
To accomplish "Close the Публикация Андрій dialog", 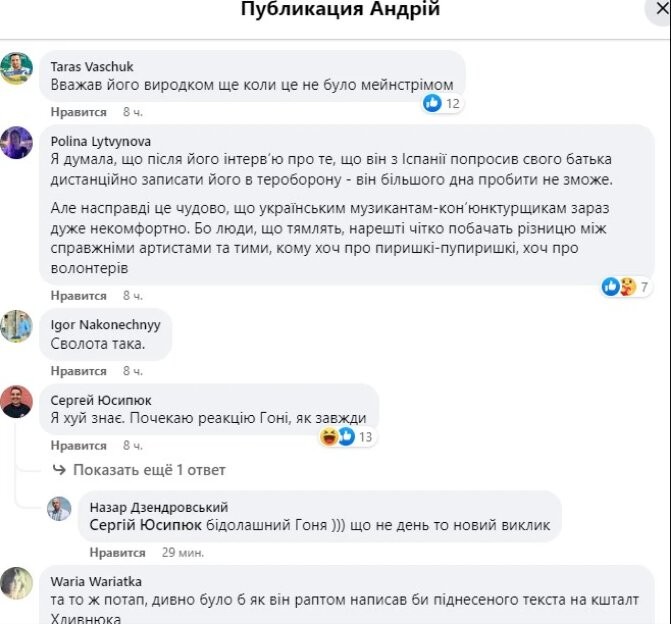I will click(x=661, y=9).
